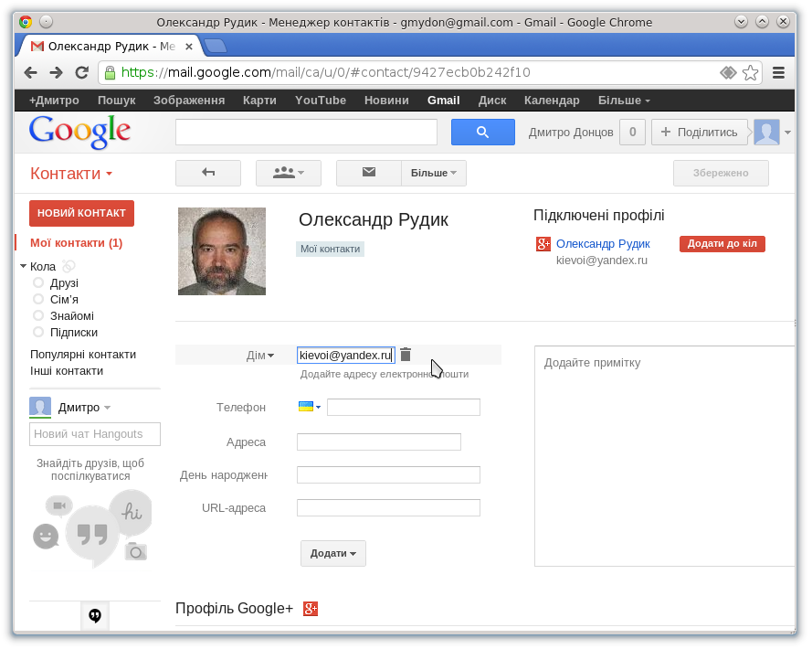The height and width of the screenshot is (649, 812).
Task: Go back to contacts list arrow
Action: [208, 173]
